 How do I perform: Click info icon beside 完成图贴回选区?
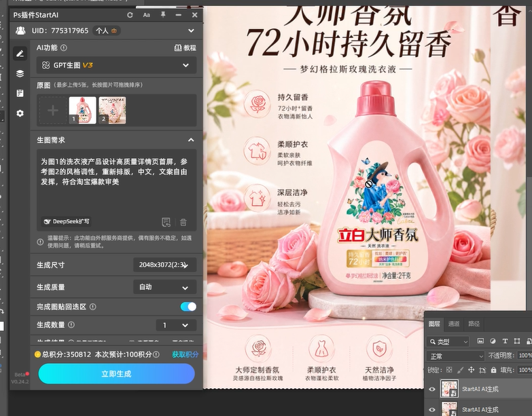pos(92,307)
